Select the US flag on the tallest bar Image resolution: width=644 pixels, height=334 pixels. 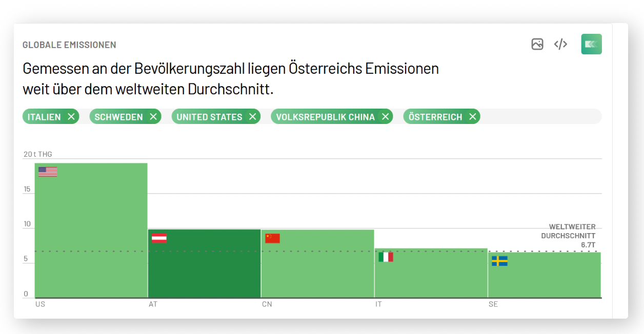47,171
